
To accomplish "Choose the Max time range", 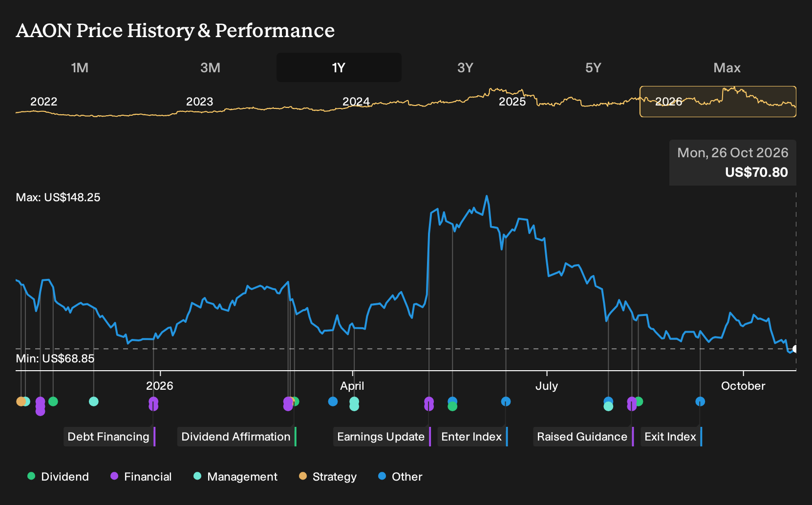I will click(x=727, y=67).
